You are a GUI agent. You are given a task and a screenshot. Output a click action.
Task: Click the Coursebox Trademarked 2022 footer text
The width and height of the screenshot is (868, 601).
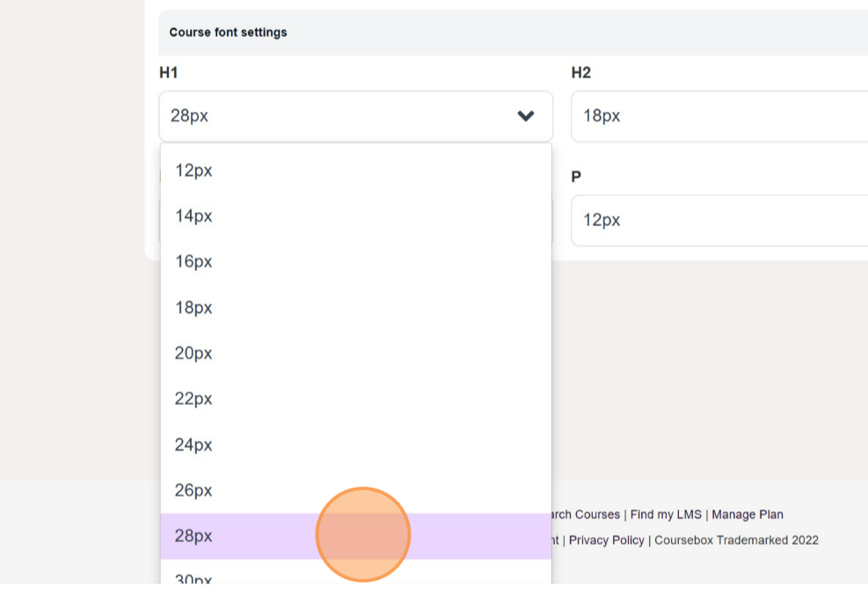(736, 540)
